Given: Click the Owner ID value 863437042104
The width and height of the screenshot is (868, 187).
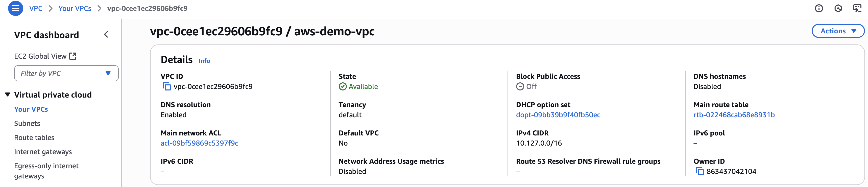Looking at the screenshot, I should pos(731,172).
